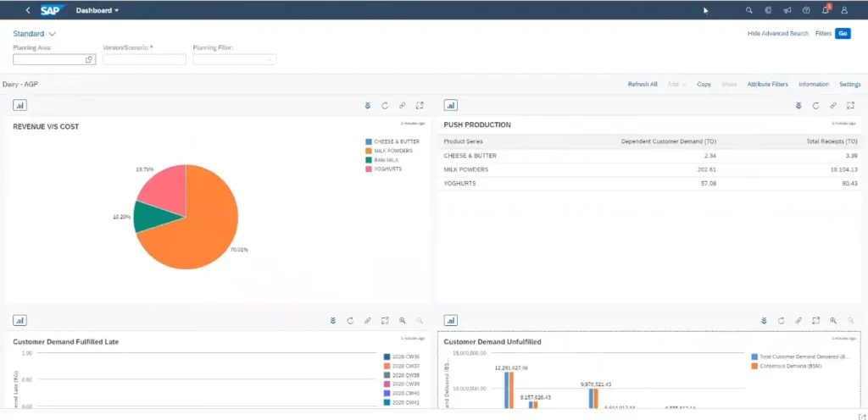Select Raw Milk legend swatch

(x=369, y=160)
